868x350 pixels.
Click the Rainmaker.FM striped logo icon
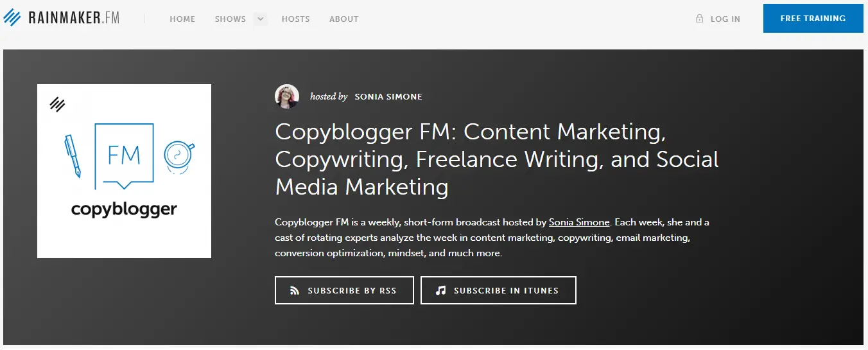pos(13,18)
